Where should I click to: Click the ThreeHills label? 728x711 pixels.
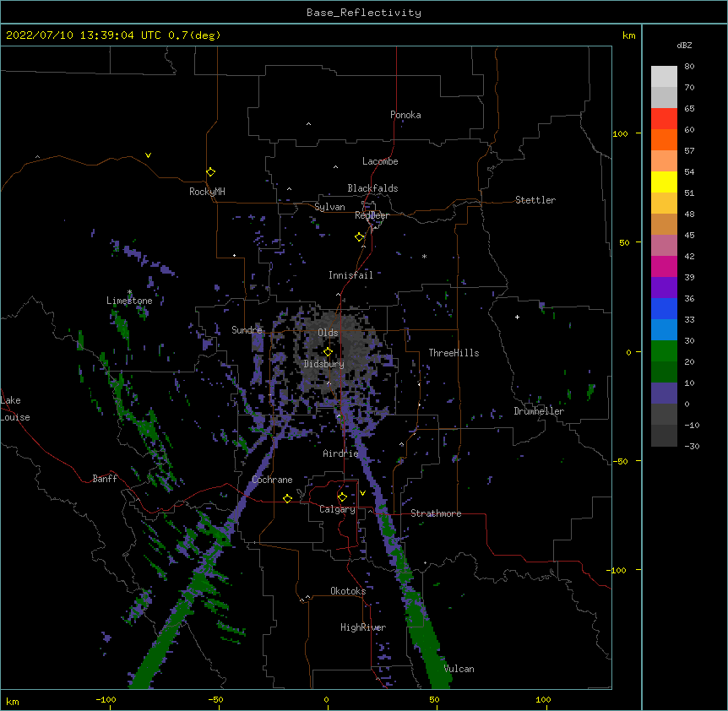454,353
